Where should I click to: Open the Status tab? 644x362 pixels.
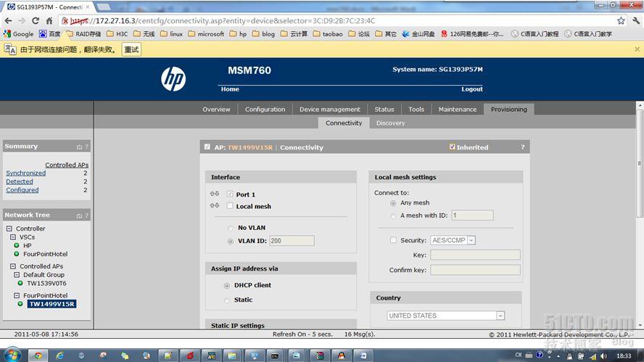[384, 110]
